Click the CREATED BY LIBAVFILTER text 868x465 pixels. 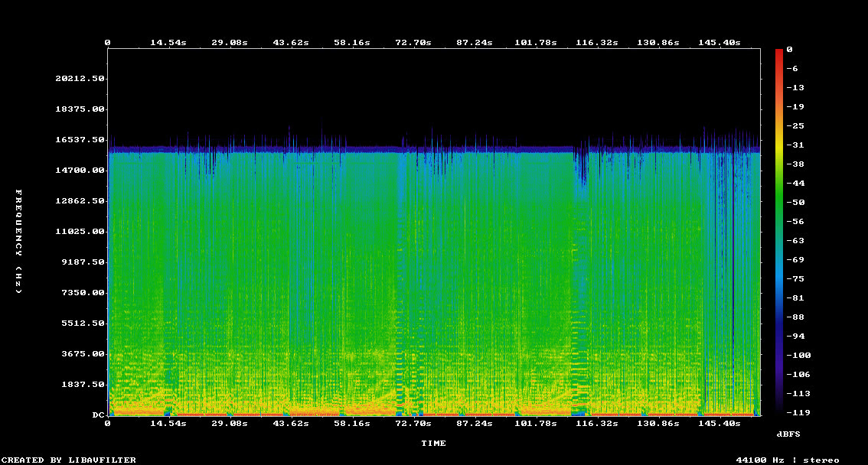click(70, 460)
